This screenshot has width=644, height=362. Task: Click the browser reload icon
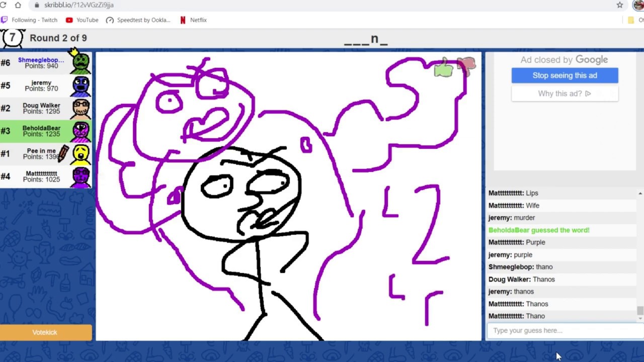pos(3,5)
